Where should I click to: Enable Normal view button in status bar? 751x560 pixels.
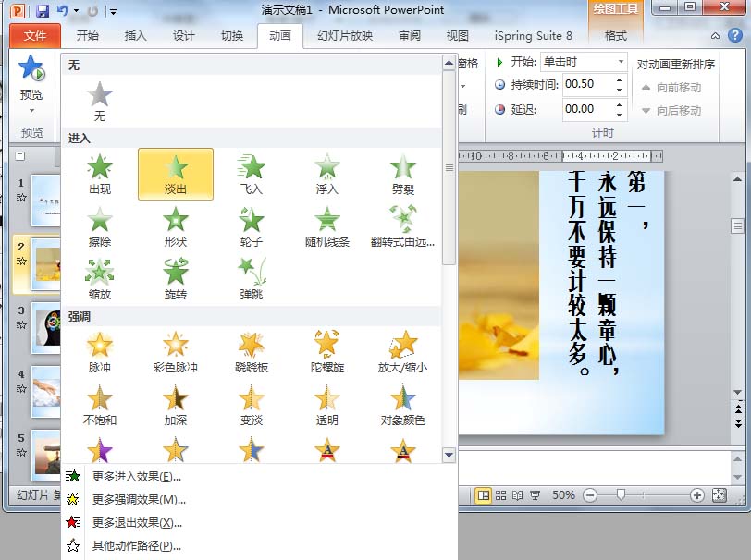pyautogui.click(x=483, y=495)
